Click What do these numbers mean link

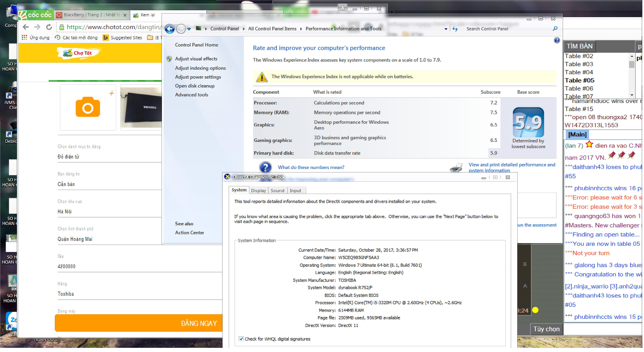click(x=311, y=167)
